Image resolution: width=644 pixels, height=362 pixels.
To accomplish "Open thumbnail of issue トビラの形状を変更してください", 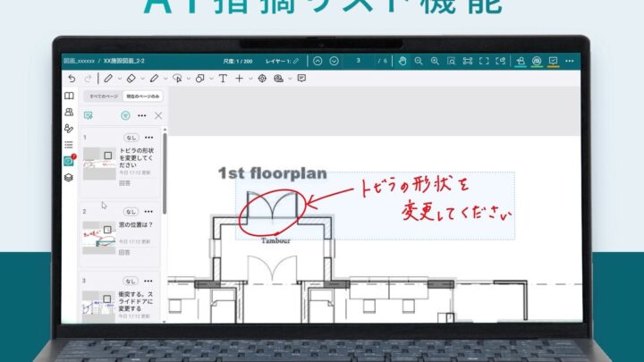I will [99, 164].
